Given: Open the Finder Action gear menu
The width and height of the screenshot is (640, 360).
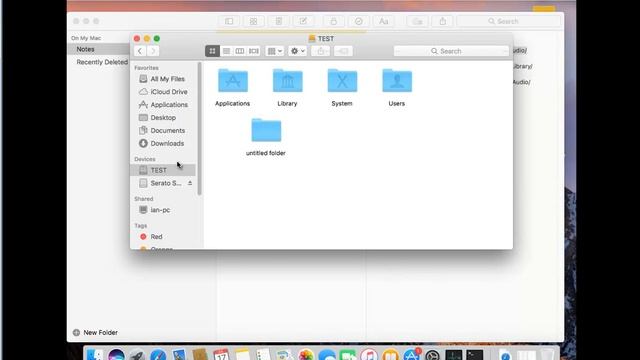Looking at the screenshot, I should tap(298, 51).
